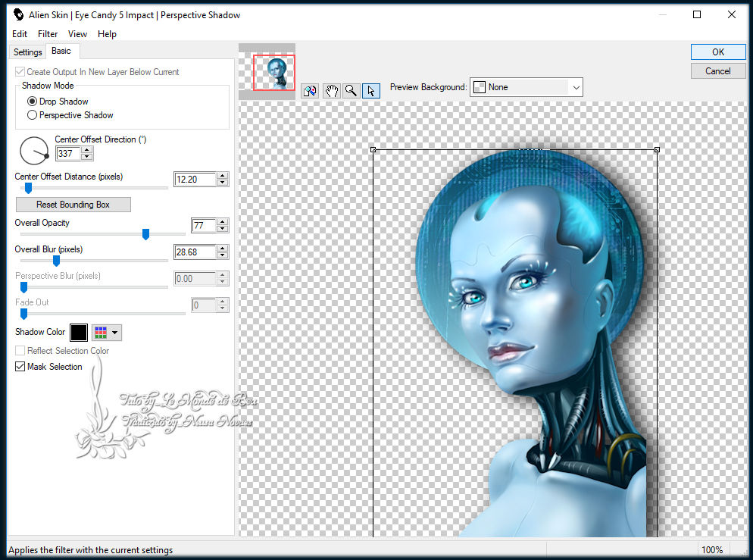Switch to the Settings tab
The image size is (753, 560).
pos(28,52)
